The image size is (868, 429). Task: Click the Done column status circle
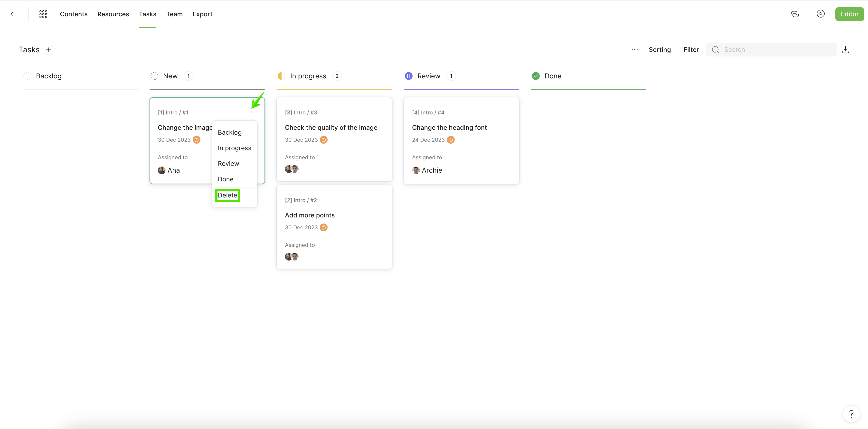click(535, 76)
